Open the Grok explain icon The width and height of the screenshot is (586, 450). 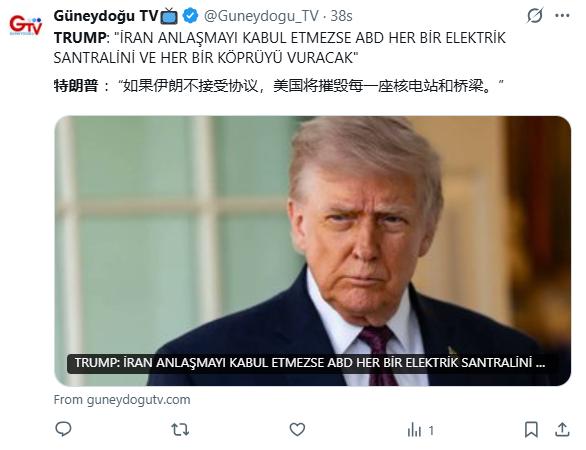tap(534, 16)
